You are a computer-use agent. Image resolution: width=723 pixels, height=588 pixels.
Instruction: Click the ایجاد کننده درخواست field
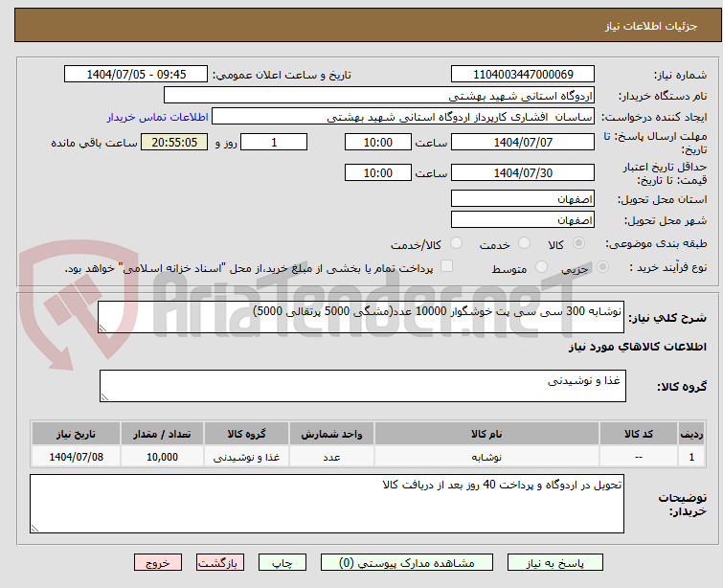[403, 117]
